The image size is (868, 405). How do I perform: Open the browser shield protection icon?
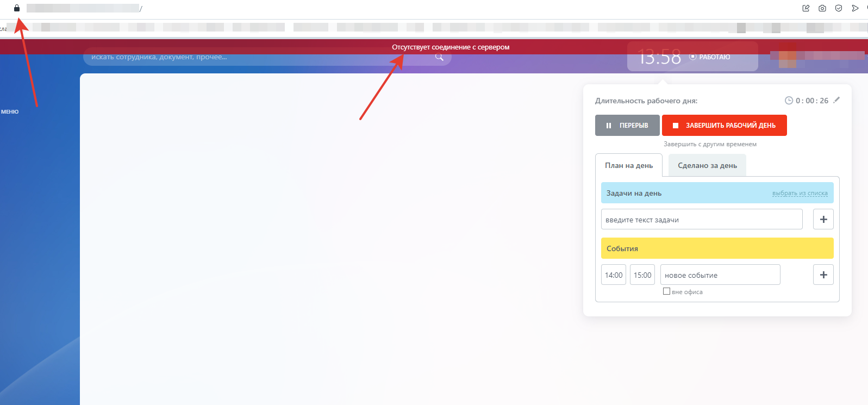click(839, 8)
